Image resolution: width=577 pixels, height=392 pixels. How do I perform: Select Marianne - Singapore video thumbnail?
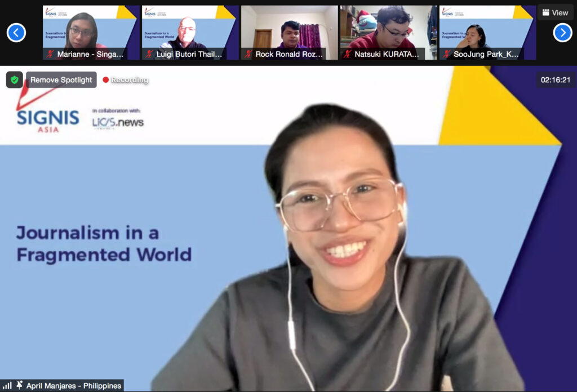point(91,28)
